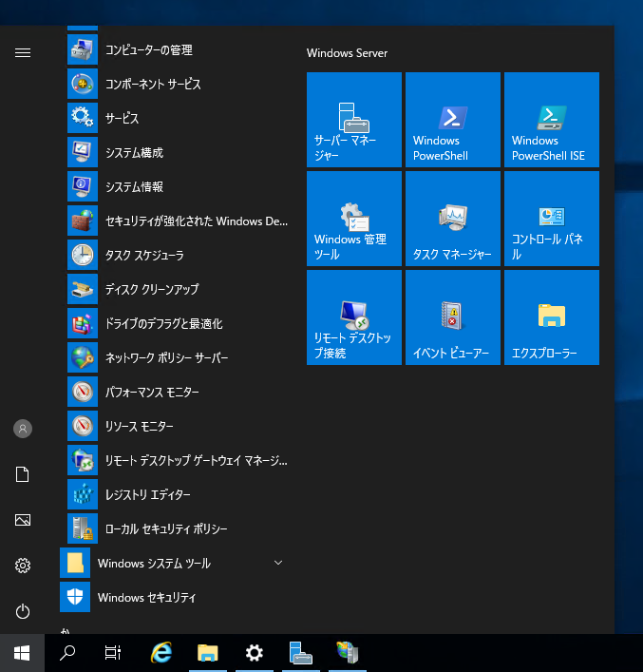The height and width of the screenshot is (672, 643).
Task: Click the Windows Server group header
Action: 347,53
